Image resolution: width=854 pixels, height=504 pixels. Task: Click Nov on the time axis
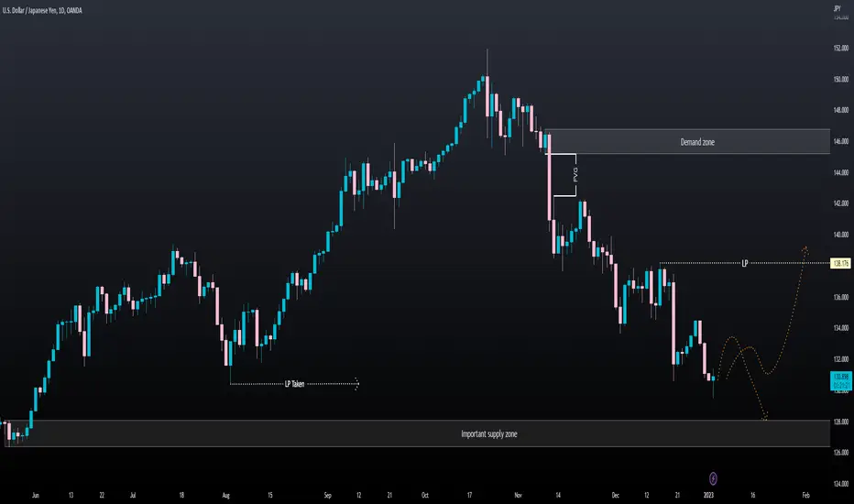point(518,495)
